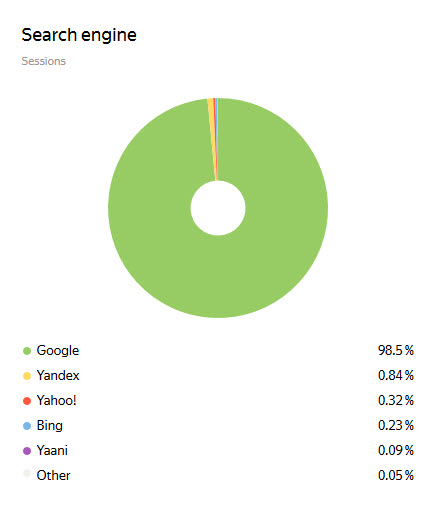
Task: Click the Search engine widget title
Action: click(x=79, y=35)
